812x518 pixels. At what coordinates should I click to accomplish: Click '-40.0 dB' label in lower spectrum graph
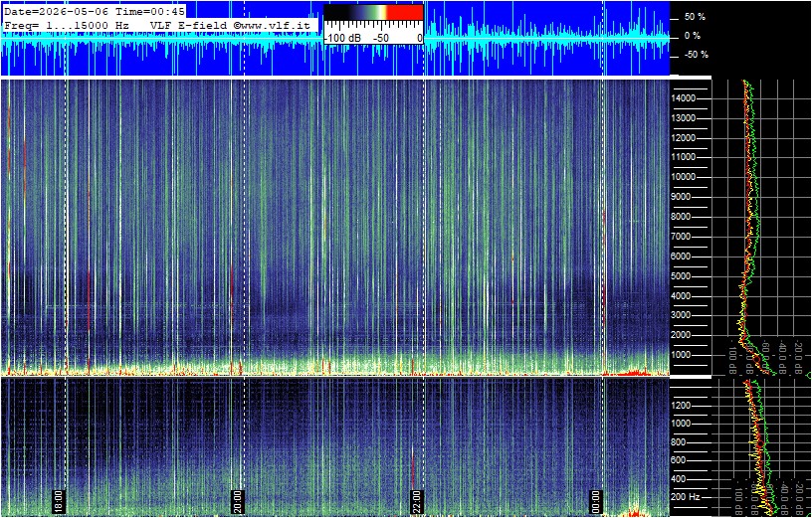783,496
